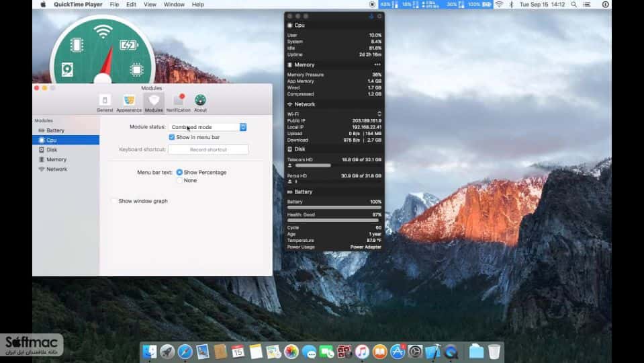
Task: Change the Wi-Fi interface stepper
Action: click(379, 114)
